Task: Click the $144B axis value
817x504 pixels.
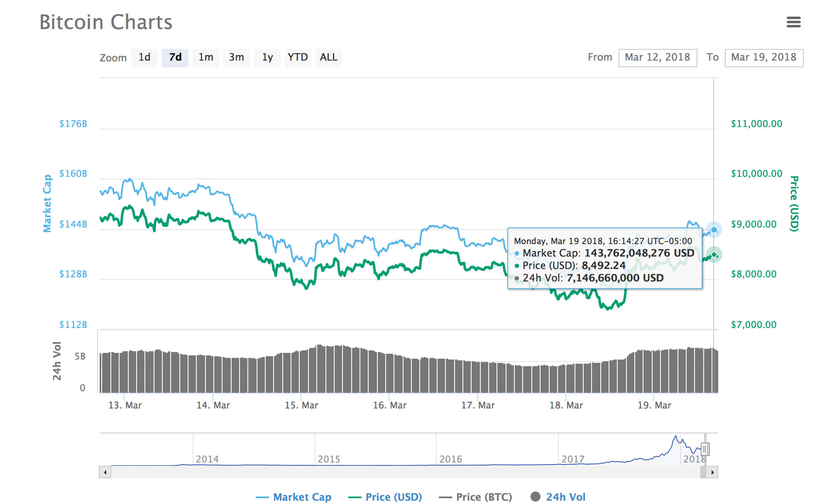Action: pos(73,224)
